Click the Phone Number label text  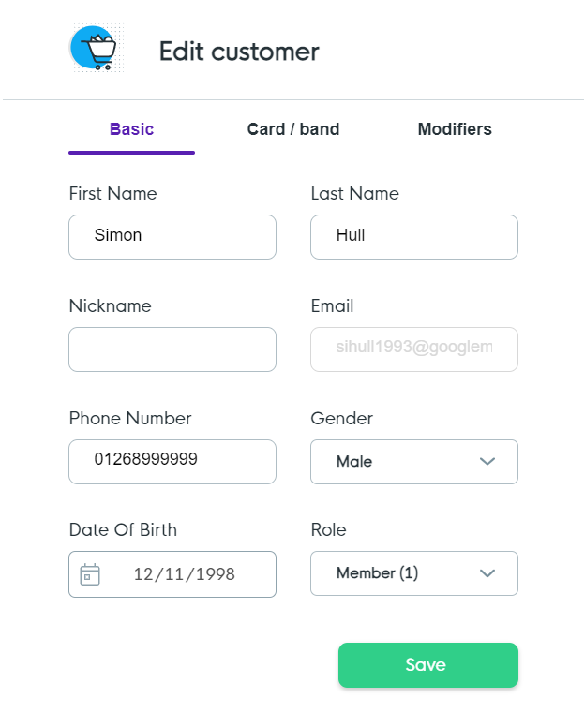[x=130, y=418]
